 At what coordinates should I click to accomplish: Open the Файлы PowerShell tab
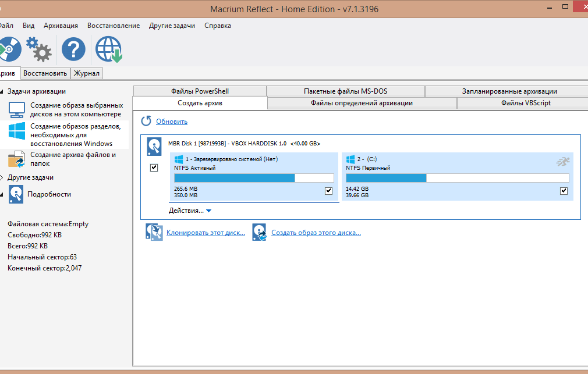point(200,91)
